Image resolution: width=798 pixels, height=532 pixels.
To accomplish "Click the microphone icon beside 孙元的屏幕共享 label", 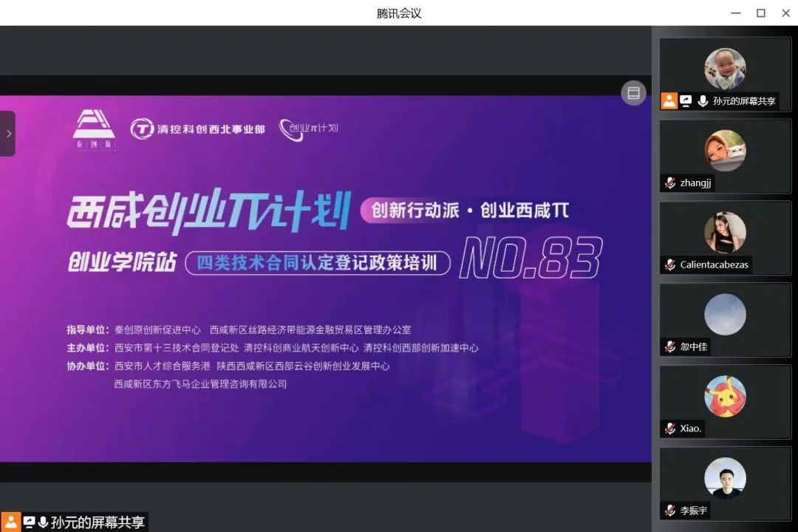I will coord(702,101).
